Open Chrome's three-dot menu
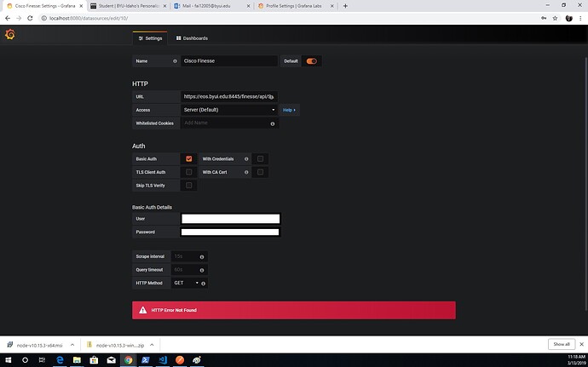Screen dimensions: 588x367 coord(580,18)
